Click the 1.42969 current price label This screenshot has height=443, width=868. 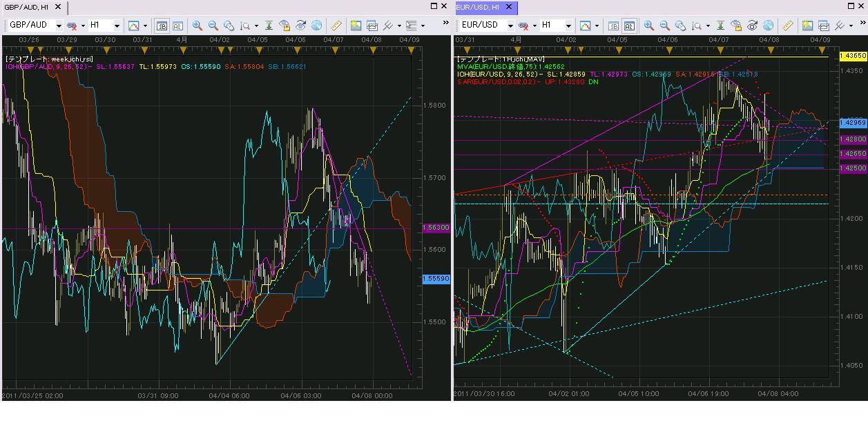tap(852, 123)
